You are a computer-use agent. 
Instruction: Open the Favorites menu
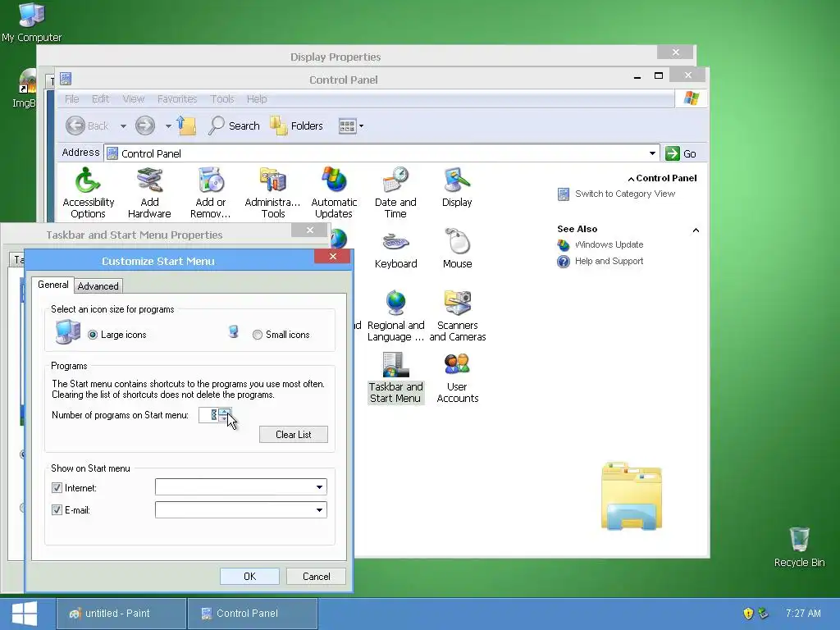pyautogui.click(x=177, y=99)
